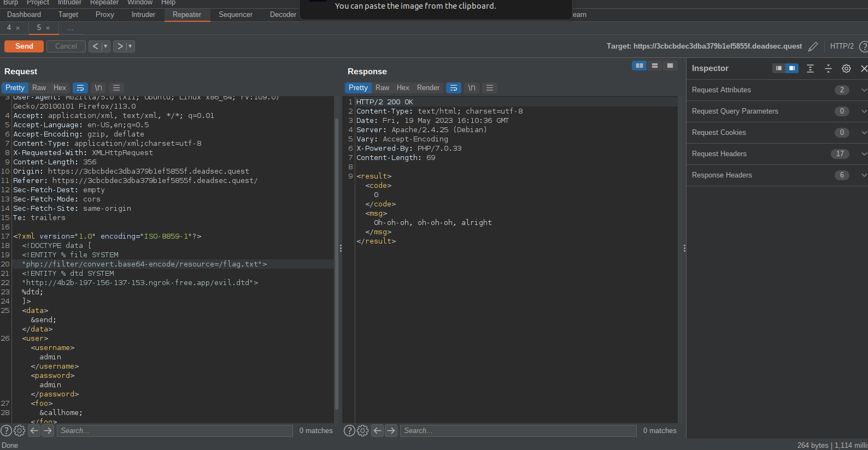Select Pretty view in Response panel
This screenshot has width=868, height=450.
(359, 88)
